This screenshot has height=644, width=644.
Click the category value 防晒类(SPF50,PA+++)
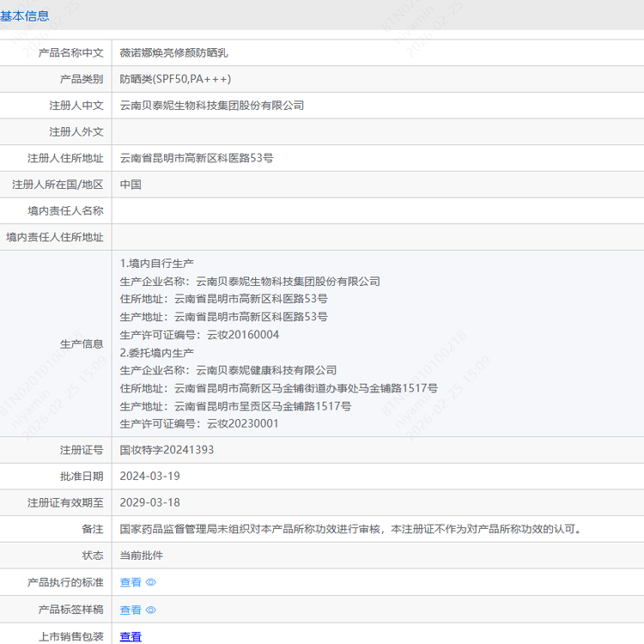click(175, 79)
